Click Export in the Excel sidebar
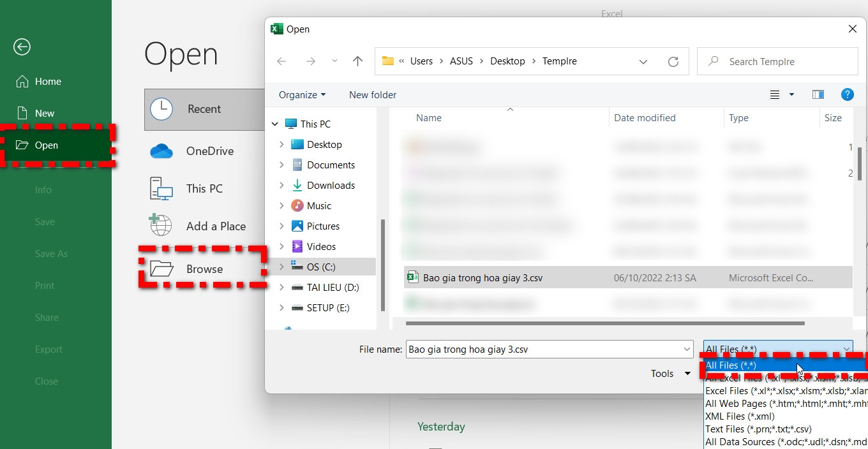 [49, 350]
